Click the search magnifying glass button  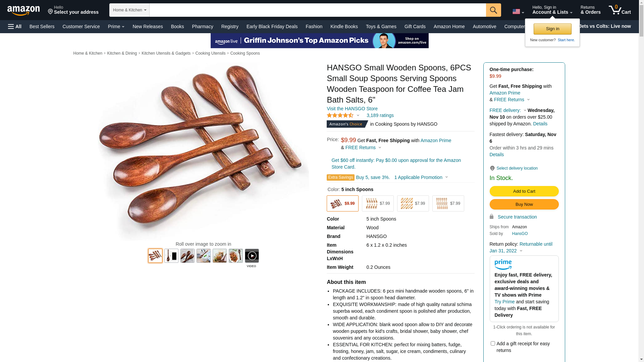click(x=493, y=10)
